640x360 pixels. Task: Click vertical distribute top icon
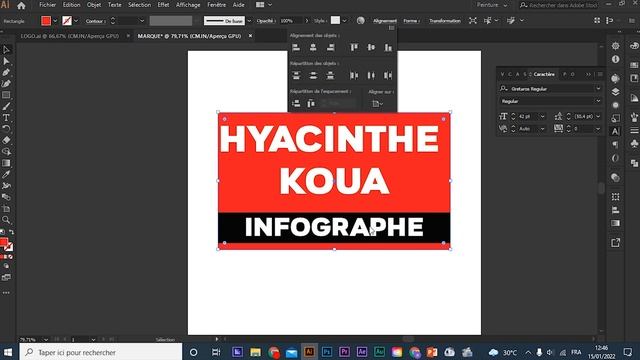(296, 76)
